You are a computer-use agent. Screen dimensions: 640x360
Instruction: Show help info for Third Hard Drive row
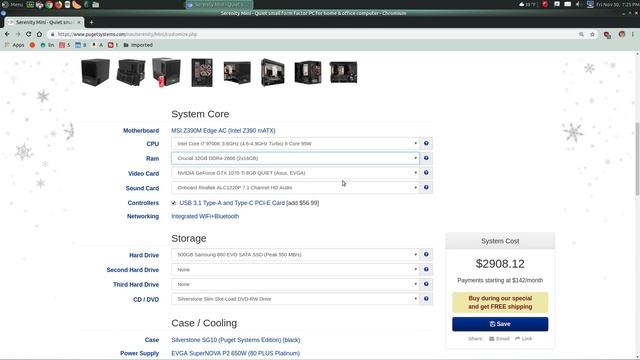click(x=426, y=284)
